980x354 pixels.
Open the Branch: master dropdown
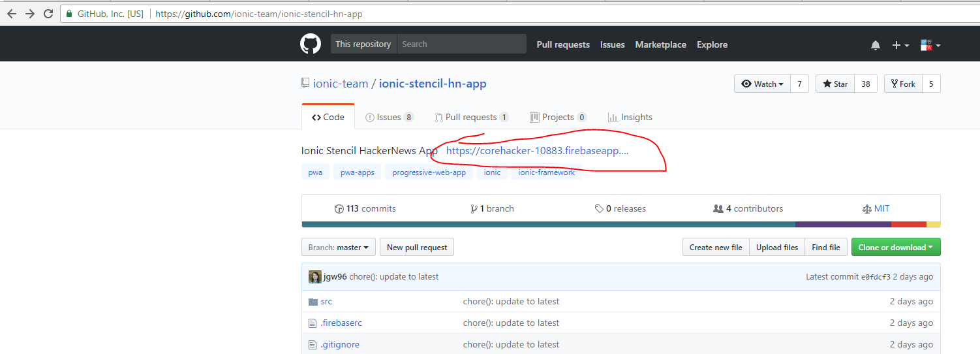(339, 247)
